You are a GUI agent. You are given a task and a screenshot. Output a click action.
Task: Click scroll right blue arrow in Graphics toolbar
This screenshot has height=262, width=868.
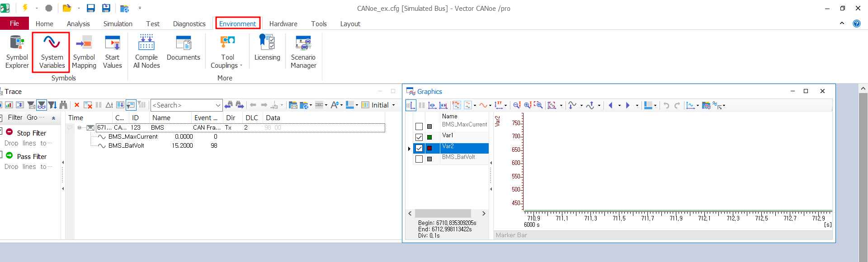[x=627, y=105]
